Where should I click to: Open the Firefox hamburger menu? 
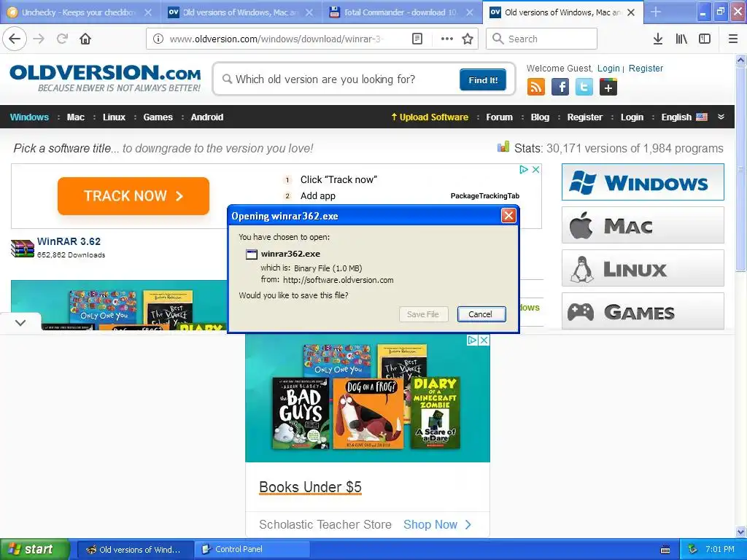[x=733, y=39]
